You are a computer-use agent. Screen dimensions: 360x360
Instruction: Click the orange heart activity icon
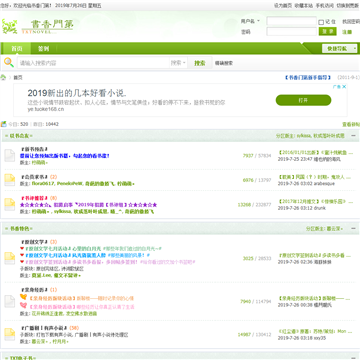pos(23,297)
